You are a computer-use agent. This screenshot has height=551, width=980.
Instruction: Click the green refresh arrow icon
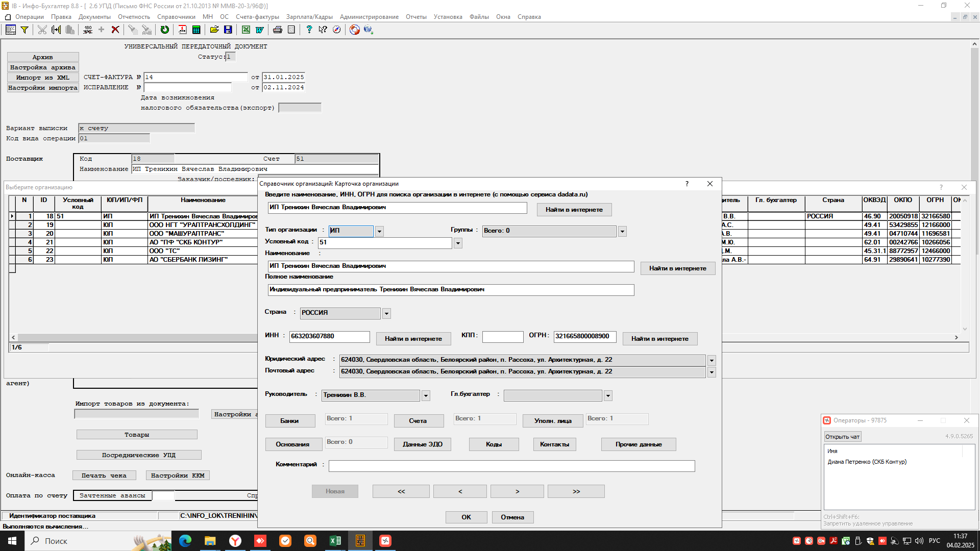(x=164, y=30)
